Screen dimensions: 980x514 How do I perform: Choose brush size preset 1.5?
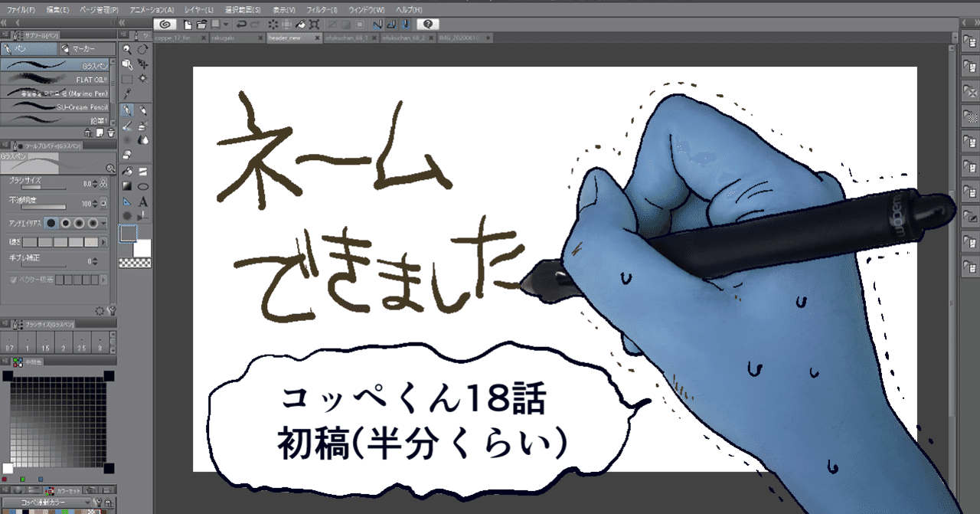45,343
